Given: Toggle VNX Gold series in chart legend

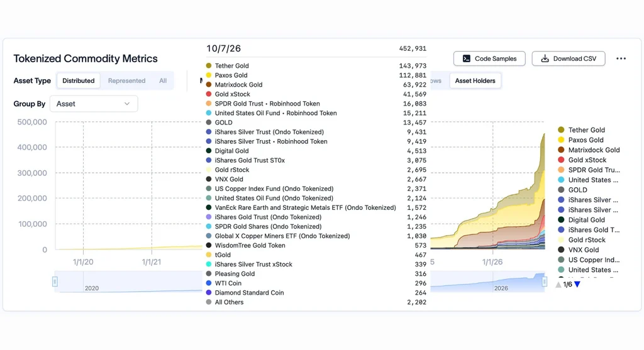Looking at the screenshot, I should pos(579,250).
